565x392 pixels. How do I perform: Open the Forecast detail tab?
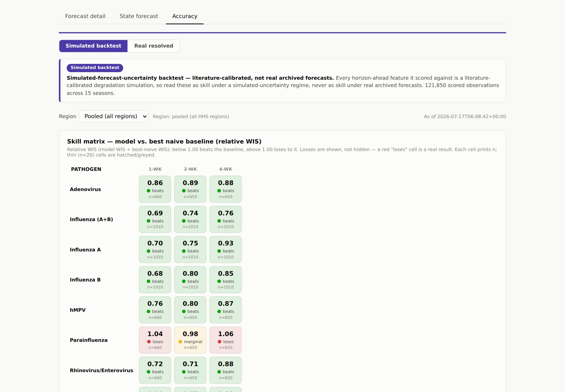(85, 16)
